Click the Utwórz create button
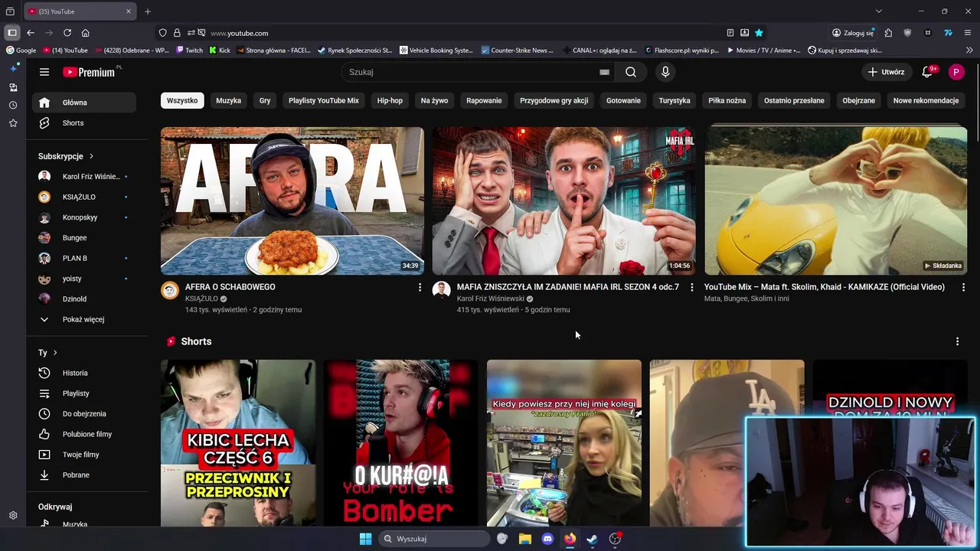980x551 pixels. 886,72
